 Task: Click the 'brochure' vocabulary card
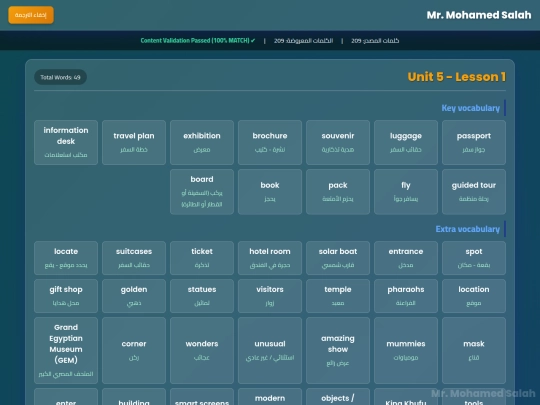270,142
